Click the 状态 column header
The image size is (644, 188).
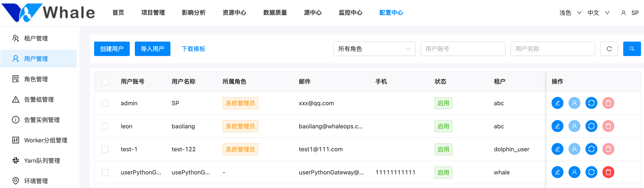coord(440,82)
